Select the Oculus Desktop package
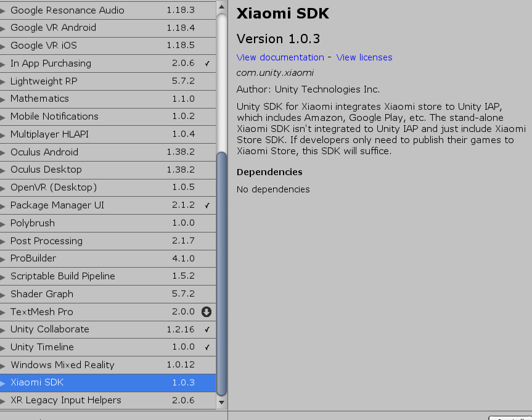Screen dimensions: 532x420 pos(108,170)
